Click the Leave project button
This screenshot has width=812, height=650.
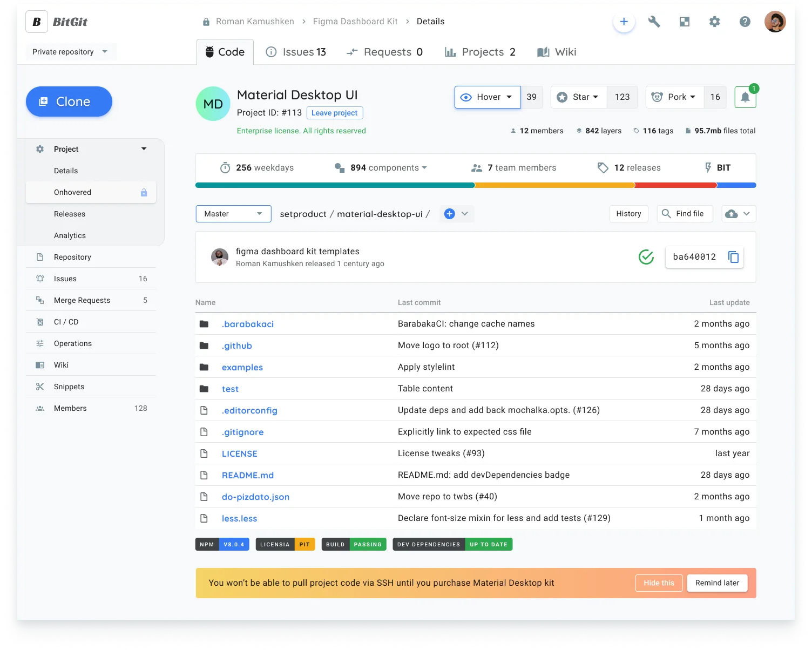(334, 113)
